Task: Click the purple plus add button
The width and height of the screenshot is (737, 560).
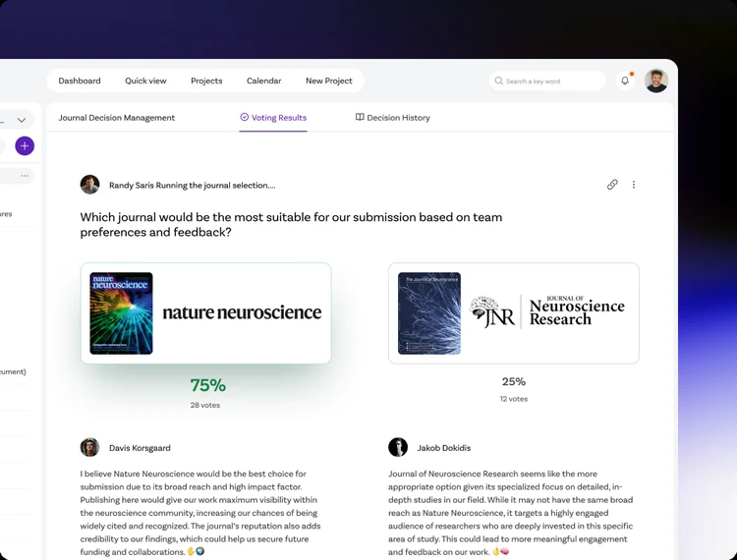Action: (25, 145)
